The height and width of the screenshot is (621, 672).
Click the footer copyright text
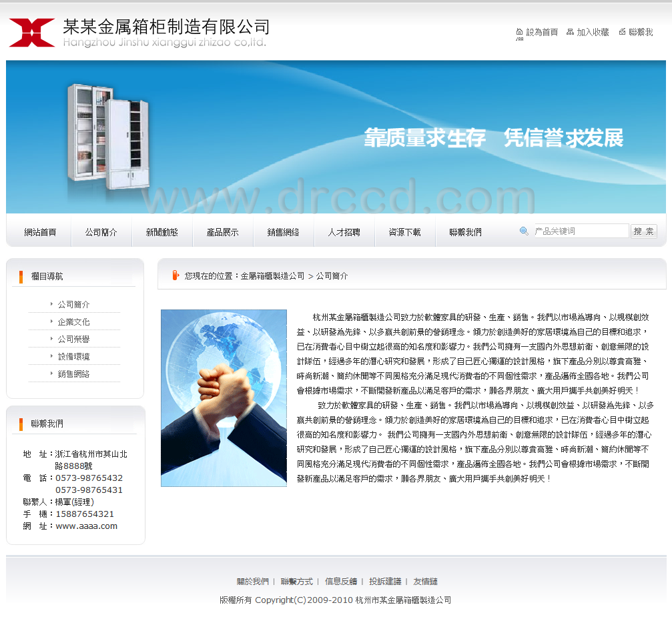pos(336,600)
